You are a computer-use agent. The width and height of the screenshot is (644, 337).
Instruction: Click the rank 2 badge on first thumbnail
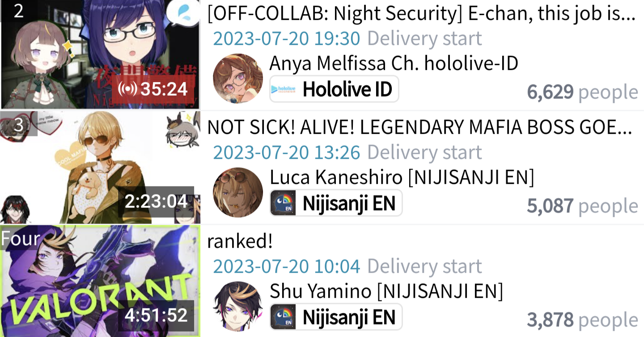(x=18, y=11)
